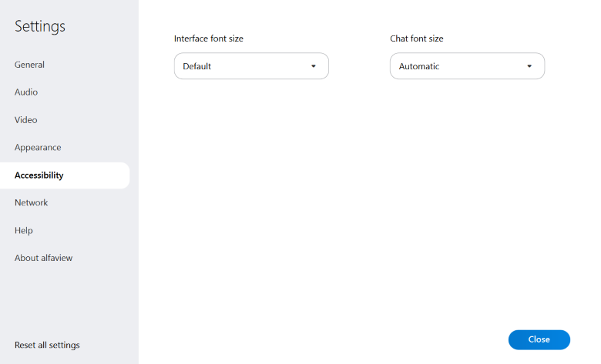
Task: Click the "Default" value in interface font box
Action: [x=197, y=66]
